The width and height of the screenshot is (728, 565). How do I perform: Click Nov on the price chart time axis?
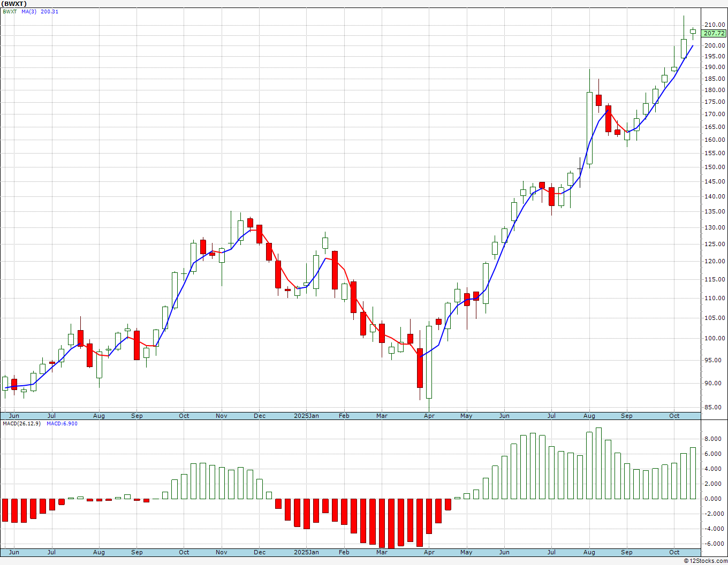click(222, 416)
